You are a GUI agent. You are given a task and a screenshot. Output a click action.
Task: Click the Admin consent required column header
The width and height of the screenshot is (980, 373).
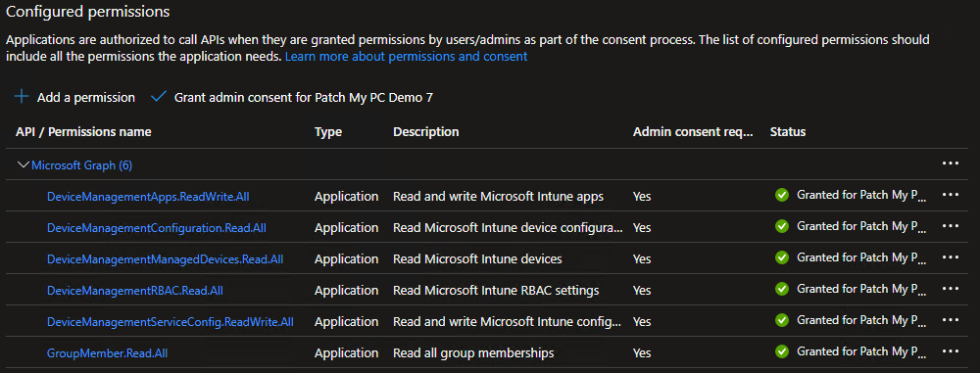[x=693, y=132]
